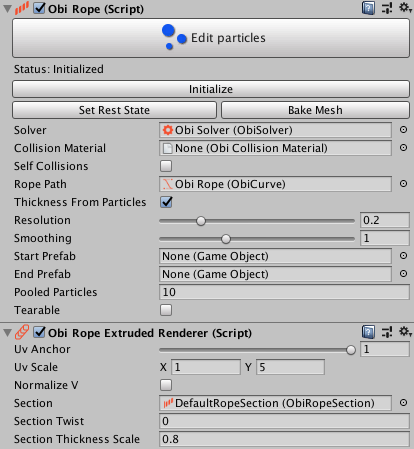Adjust the Smoothing slider handle

coord(226,239)
